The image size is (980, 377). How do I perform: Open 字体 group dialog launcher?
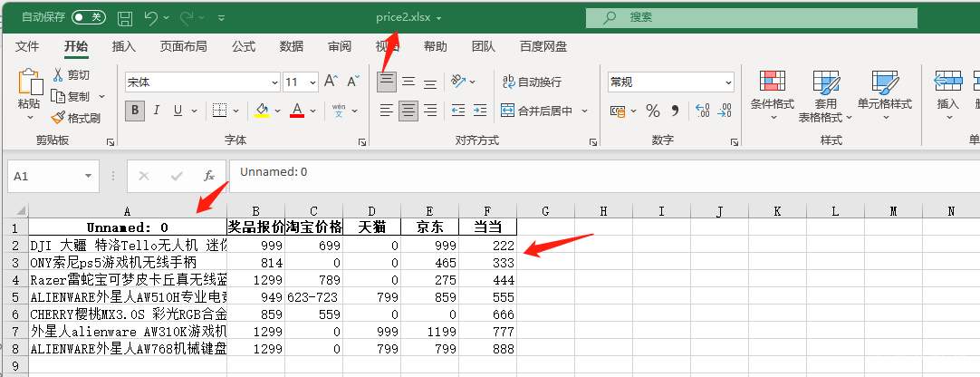[362, 142]
